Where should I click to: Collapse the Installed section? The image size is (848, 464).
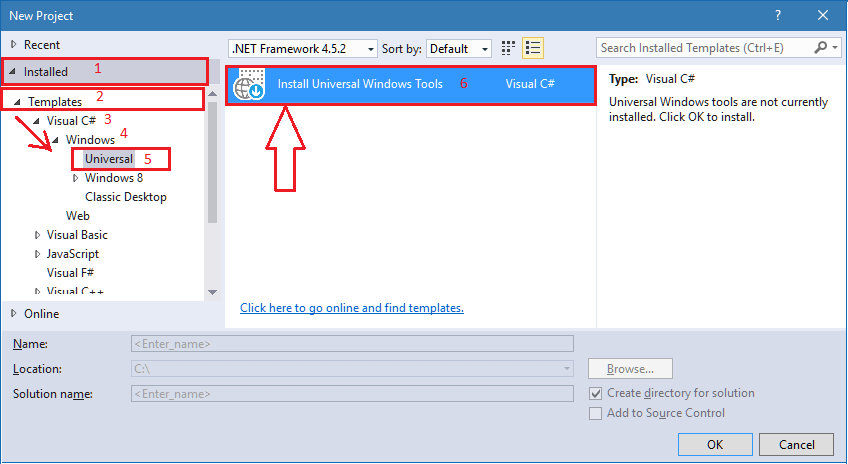(x=13, y=71)
